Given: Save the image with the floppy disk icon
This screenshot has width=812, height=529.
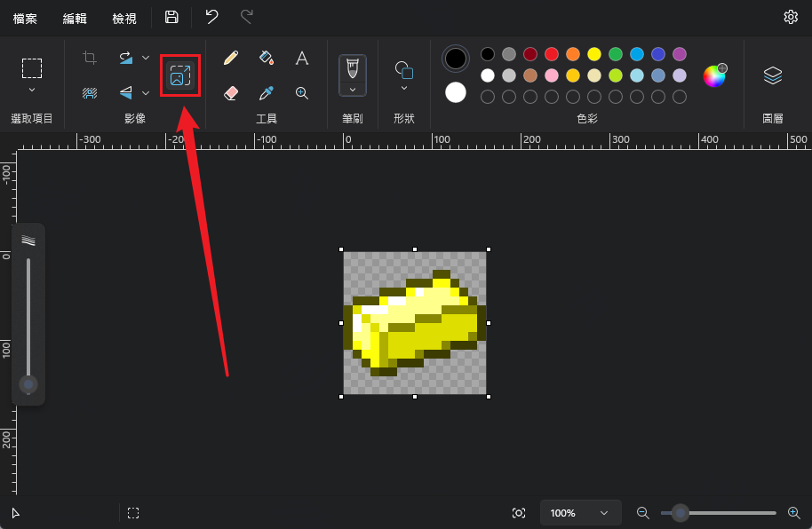Looking at the screenshot, I should pyautogui.click(x=171, y=17).
